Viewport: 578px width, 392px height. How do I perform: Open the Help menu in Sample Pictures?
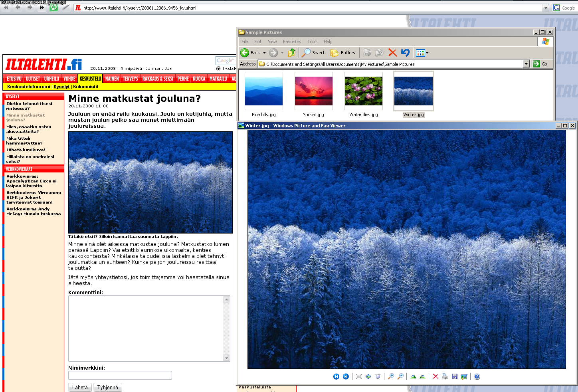coord(328,42)
